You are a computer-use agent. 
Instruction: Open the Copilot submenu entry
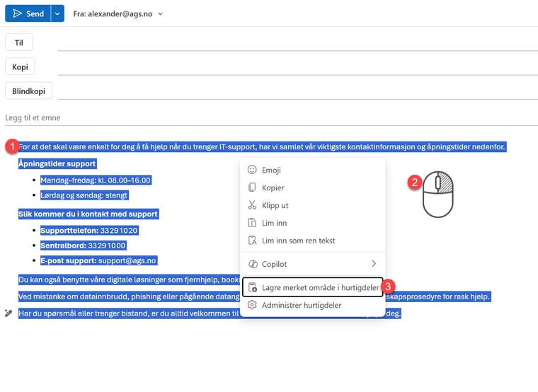(x=313, y=264)
